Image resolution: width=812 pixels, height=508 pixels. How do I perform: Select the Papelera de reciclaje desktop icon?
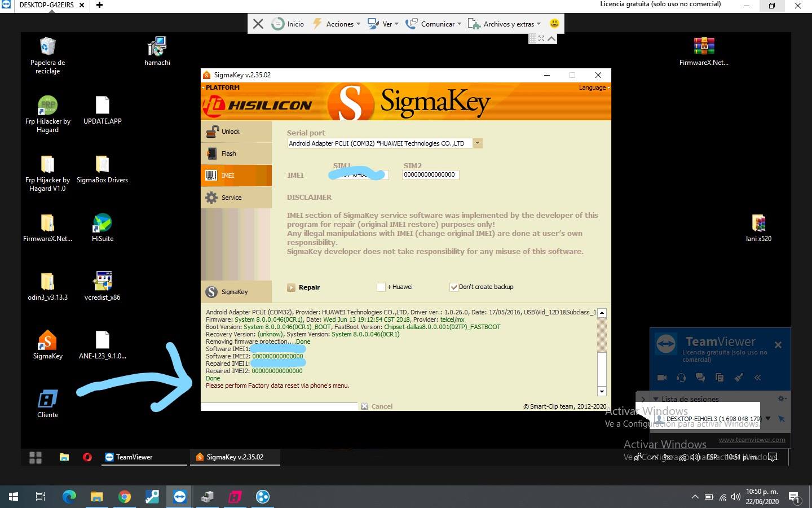tap(47, 55)
